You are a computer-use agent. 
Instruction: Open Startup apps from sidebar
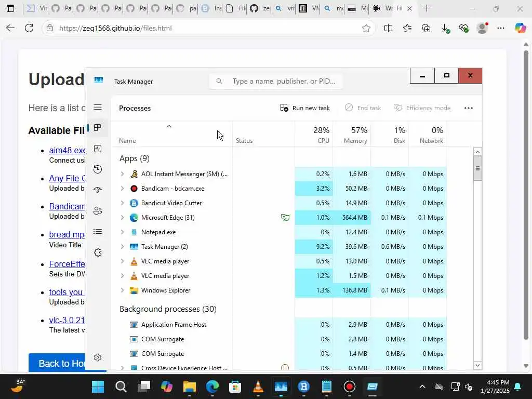pos(98,190)
